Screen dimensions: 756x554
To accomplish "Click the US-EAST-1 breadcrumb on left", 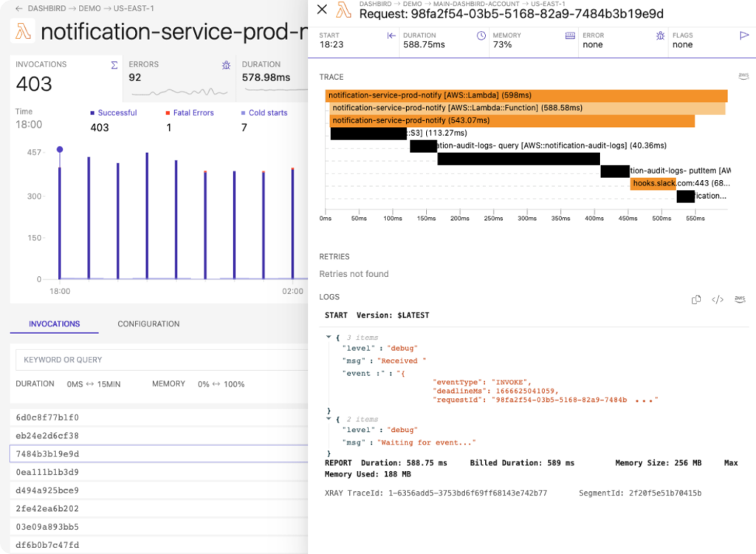I will coord(134,8).
